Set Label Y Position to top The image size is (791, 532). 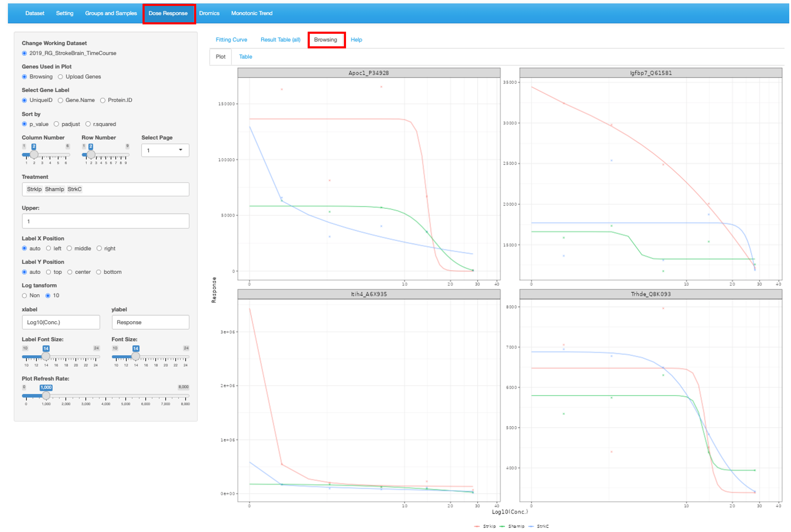click(x=48, y=272)
